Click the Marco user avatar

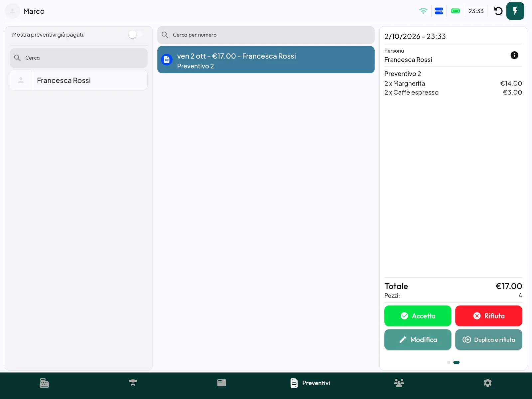[x=13, y=11]
